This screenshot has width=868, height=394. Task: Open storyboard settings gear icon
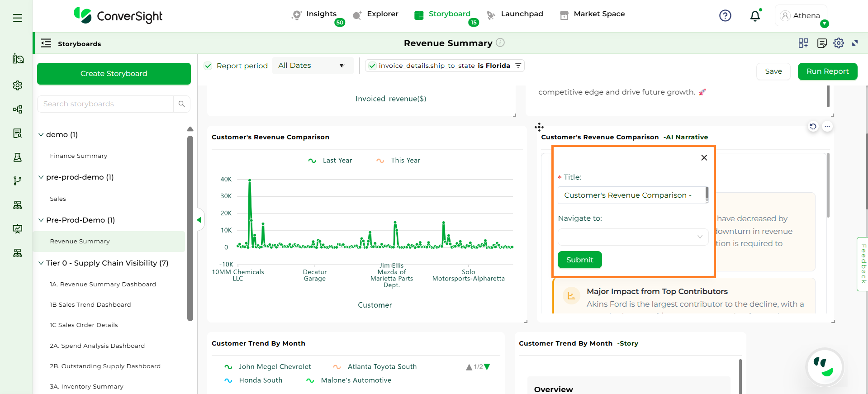(839, 43)
